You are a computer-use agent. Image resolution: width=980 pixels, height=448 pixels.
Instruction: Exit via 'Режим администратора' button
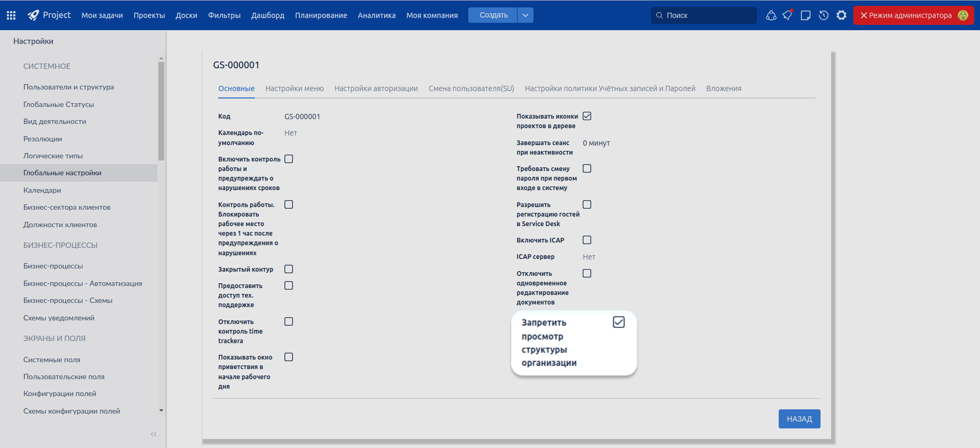[x=906, y=15]
